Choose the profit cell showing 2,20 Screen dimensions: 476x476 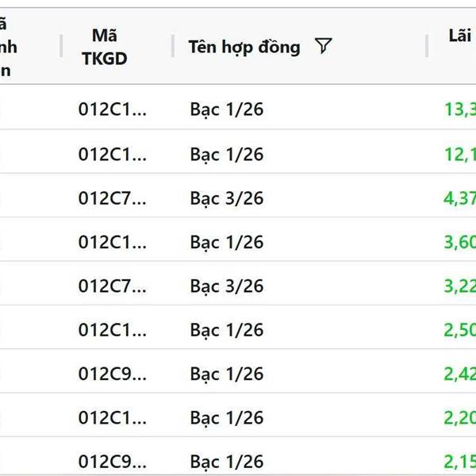click(x=459, y=417)
